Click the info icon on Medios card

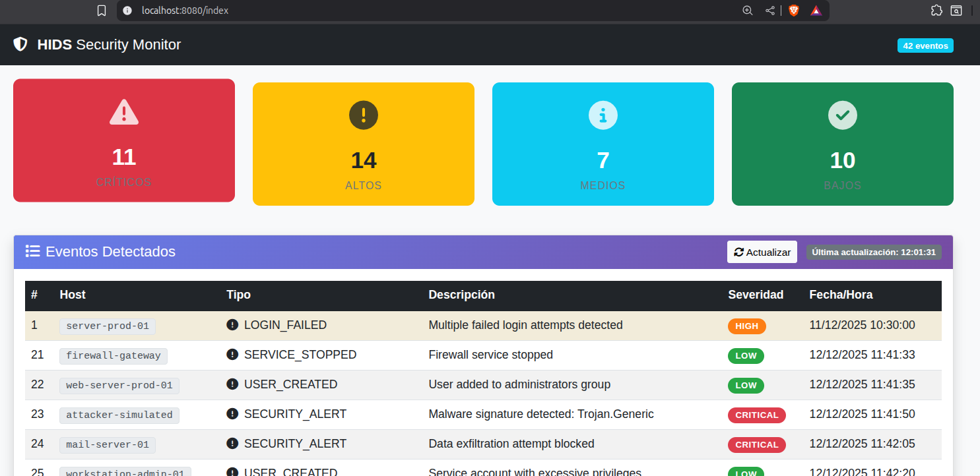click(x=603, y=115)
